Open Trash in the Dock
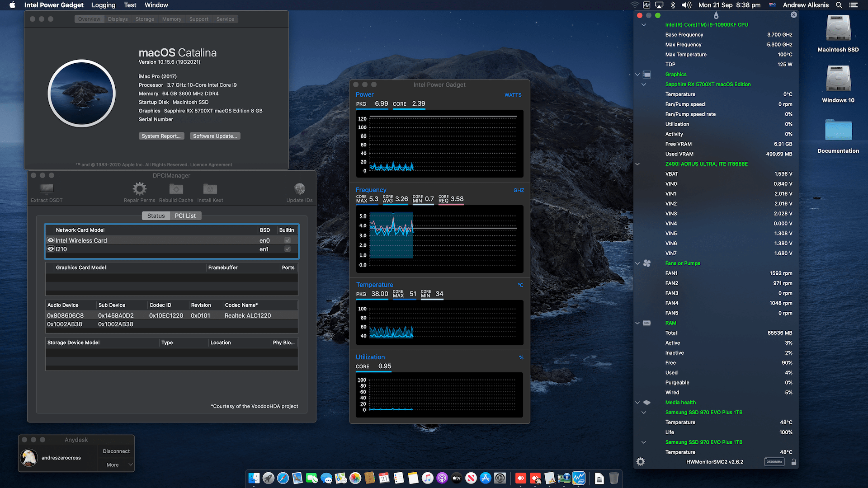The height and width of the screenshot is (488, 868). pos(613,478)
